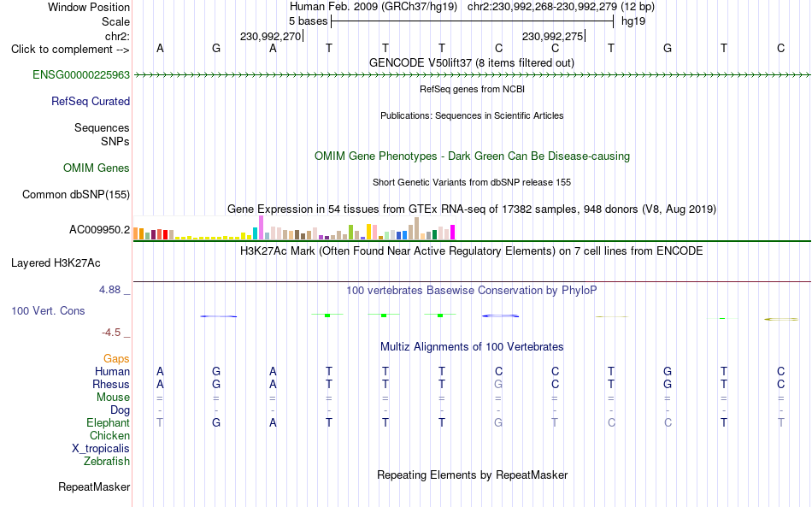Viewport: 812px width, 507px height.
Task: Click the 230,992,270 position marker
Action: point(270,36)
